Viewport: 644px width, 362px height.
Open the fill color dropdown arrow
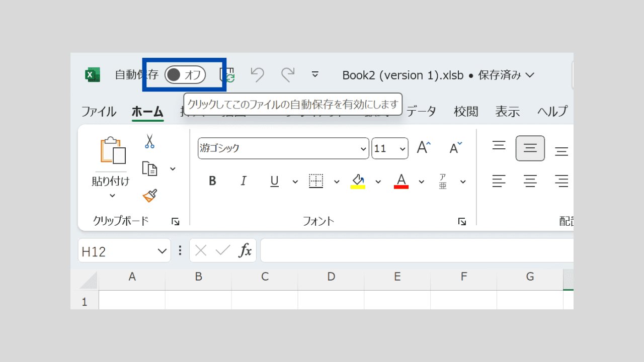[x=378, y=182]
